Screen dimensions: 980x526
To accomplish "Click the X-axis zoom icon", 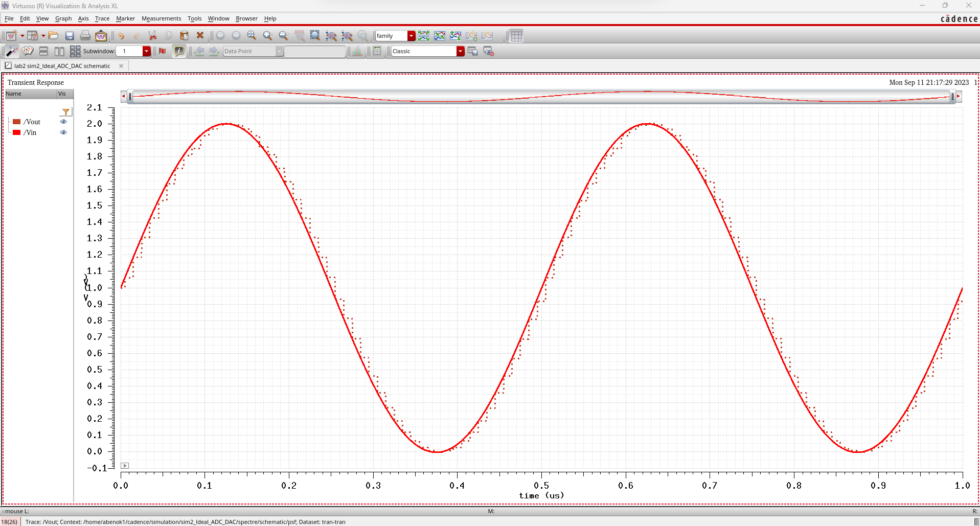I will click(331, 36).
